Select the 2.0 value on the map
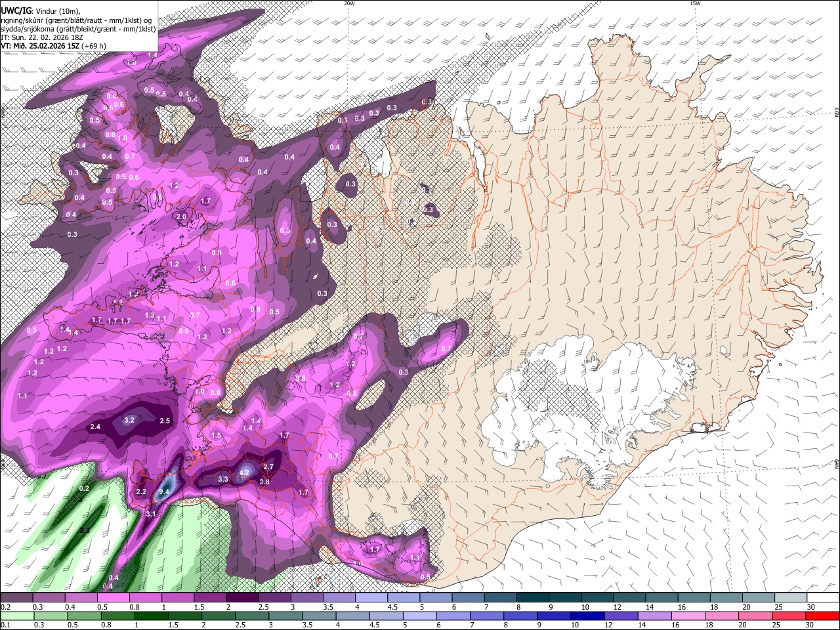 (x=182, y=217)
